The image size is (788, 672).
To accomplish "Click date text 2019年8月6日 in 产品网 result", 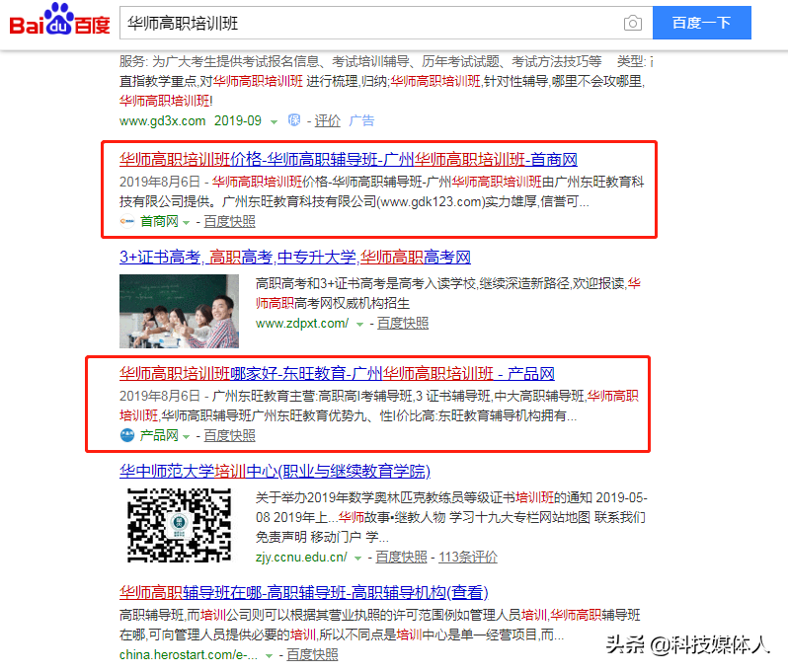I will pyautogui.click(x=160, y=396).
